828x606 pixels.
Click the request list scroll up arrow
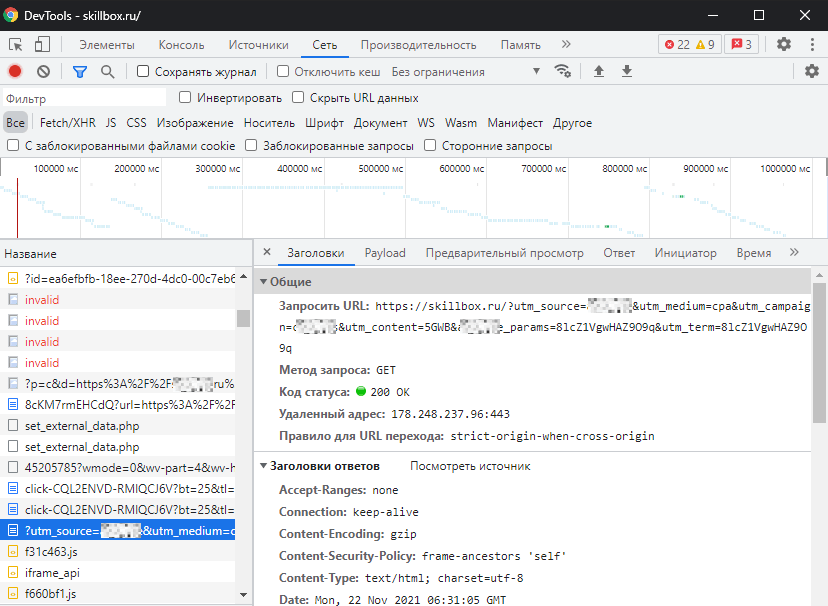point(243,277)
